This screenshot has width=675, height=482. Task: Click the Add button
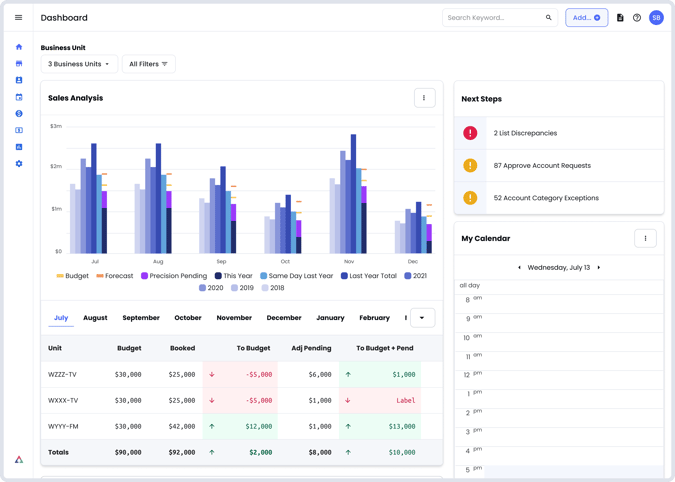tap(586, 18)
